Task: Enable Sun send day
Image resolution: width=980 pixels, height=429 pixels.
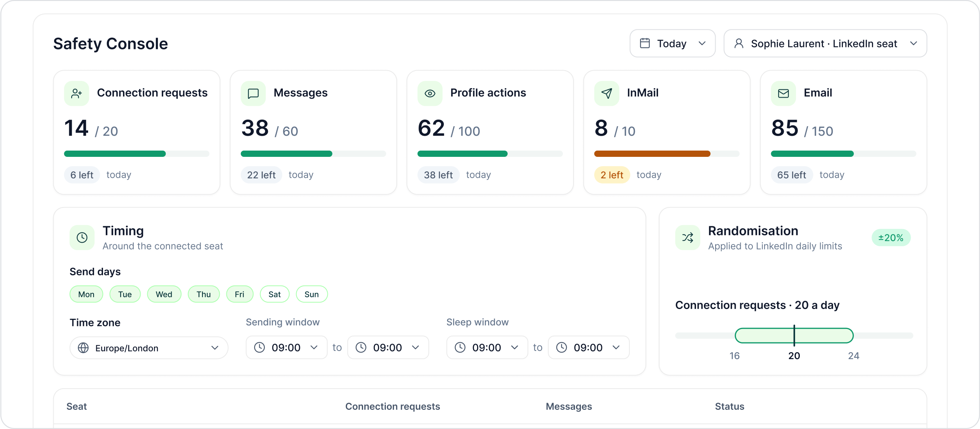Action: 312,294
